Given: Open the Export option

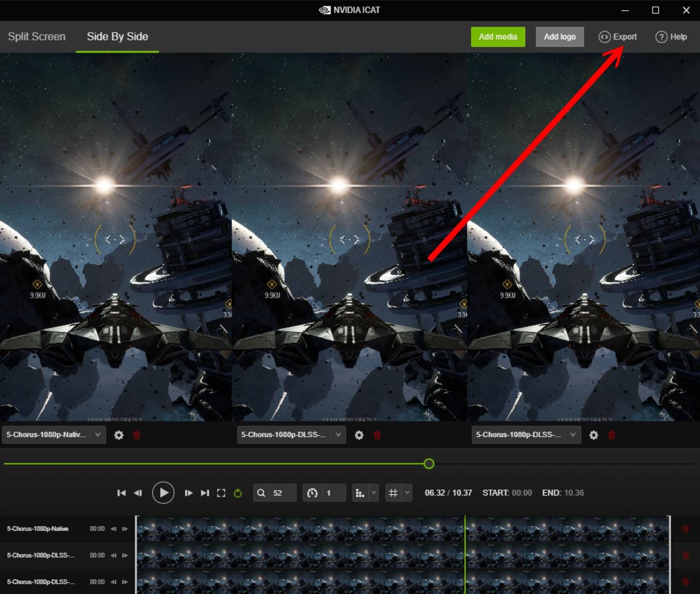Looking at the screenshot, I should tap(617, 37).
